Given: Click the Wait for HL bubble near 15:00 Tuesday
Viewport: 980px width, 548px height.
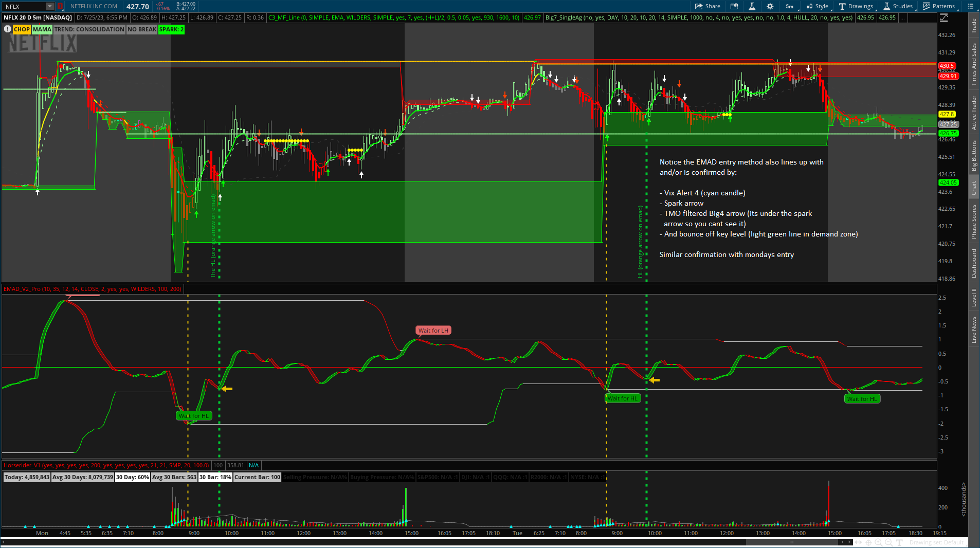Looking at the screenshot, I should point(862,399).
